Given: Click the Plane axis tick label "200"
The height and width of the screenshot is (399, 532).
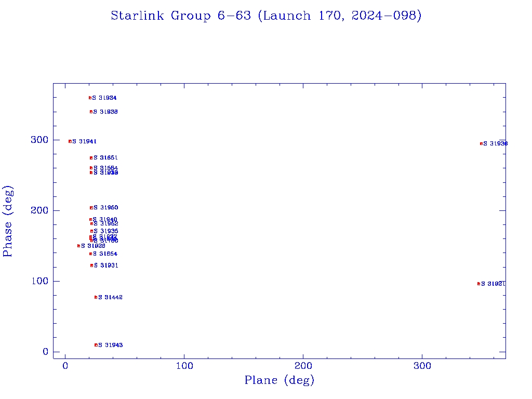Looking at the screenshot, I should click(x=303, y=366).
